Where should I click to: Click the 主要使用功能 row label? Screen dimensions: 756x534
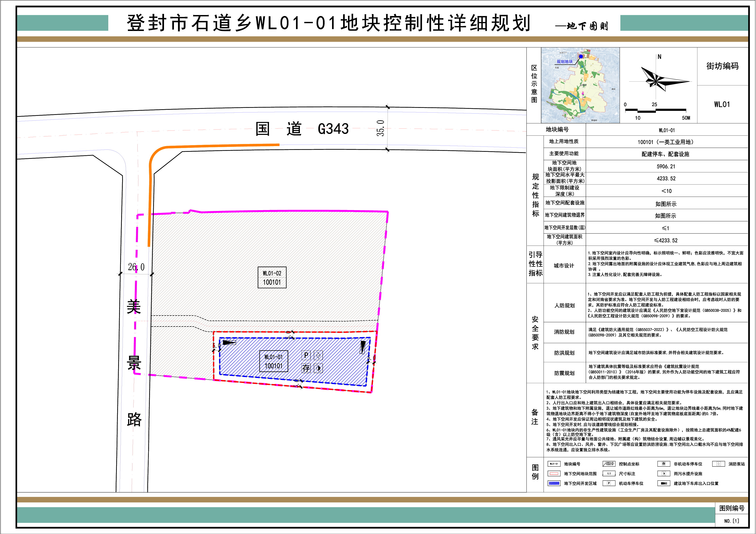point(564,153)
